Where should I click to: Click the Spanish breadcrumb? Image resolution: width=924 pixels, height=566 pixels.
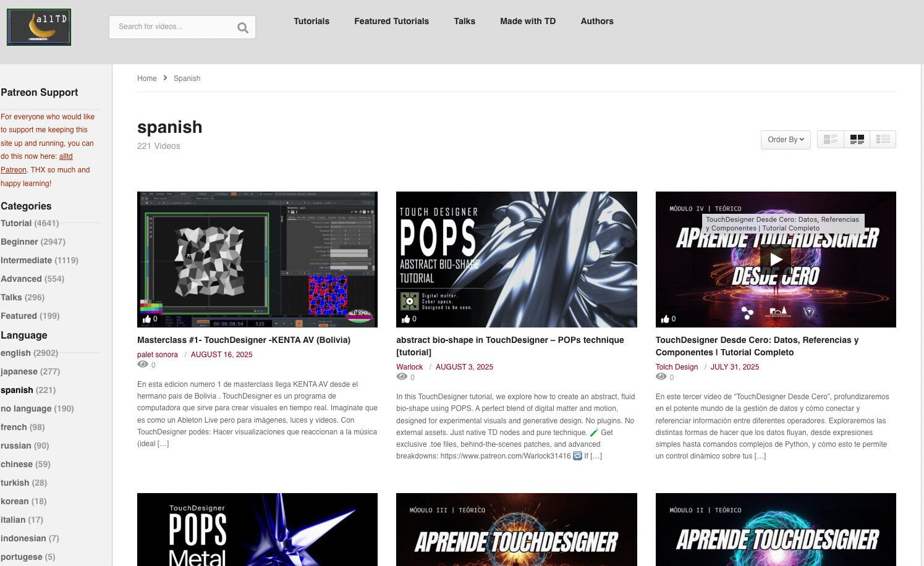[x=187, y=78]
